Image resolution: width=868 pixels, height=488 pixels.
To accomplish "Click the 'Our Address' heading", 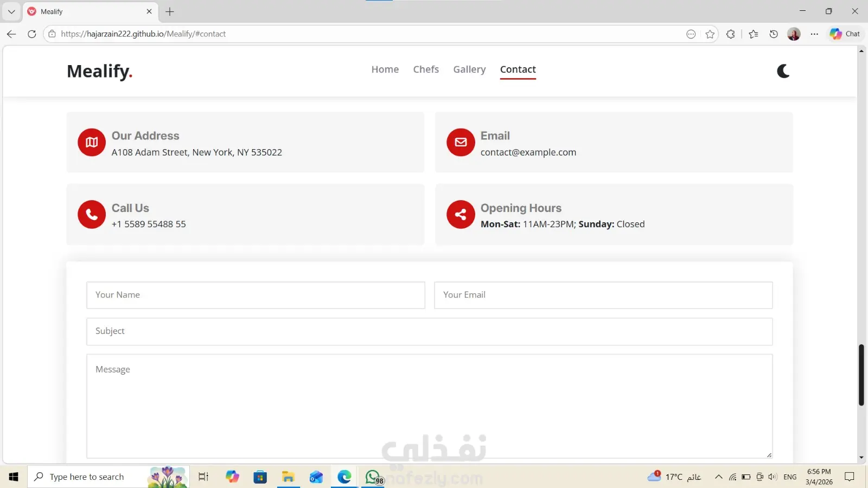I will coord(145,136).
